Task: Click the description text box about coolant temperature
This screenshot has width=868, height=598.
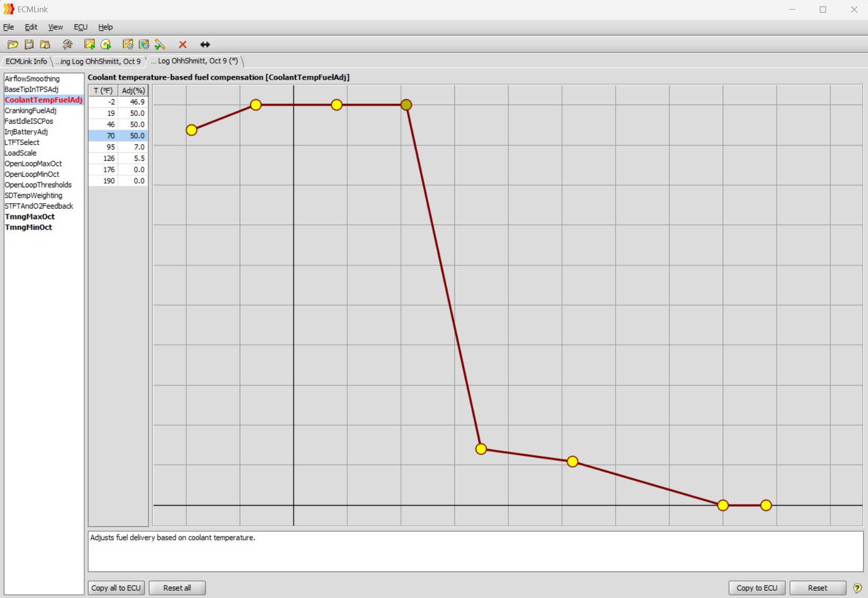Action: (476, 551)
